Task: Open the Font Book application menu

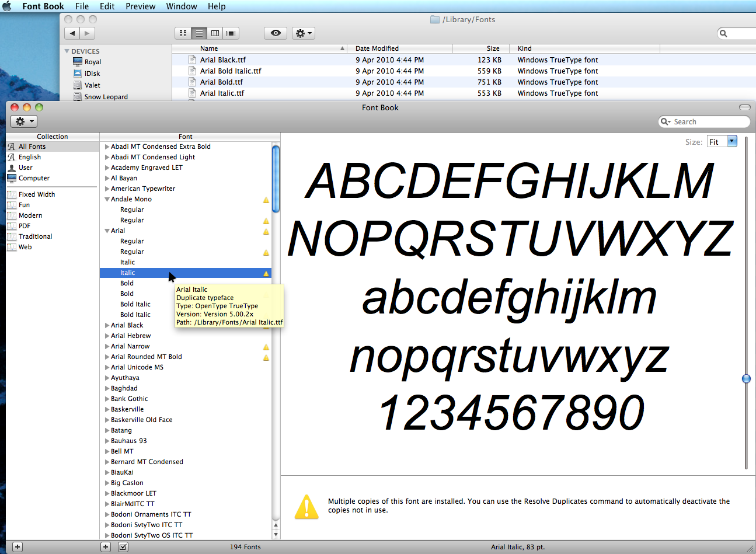Action: point(43,6)
